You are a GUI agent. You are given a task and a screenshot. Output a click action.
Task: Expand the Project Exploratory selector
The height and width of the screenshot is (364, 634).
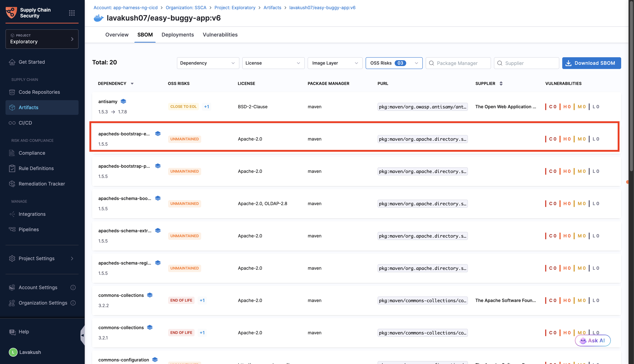42,39
